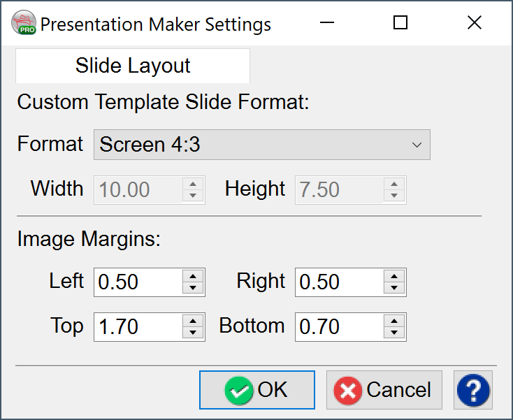513x420 pixels.
Task: Open the Format dropdown showing Screen 4:3
Action: pos(262,145)
